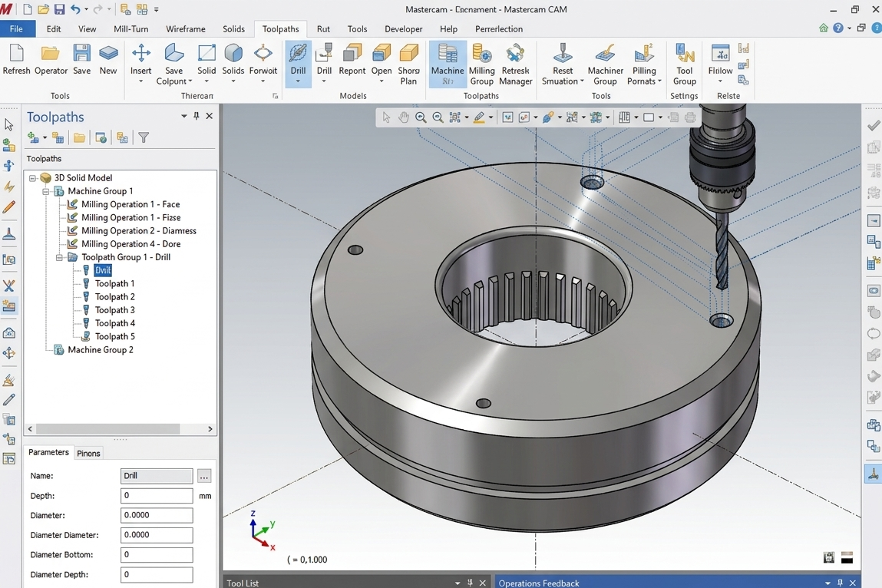882x588 pixels.
Task: Collapse the Machine Group 1 node
Action: (46, 191)
